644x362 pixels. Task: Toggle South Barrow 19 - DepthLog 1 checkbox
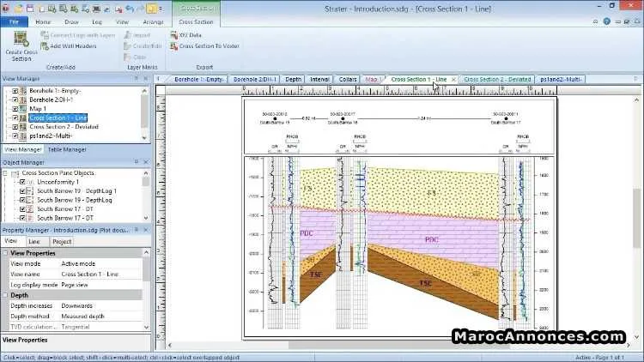(22, 191)
